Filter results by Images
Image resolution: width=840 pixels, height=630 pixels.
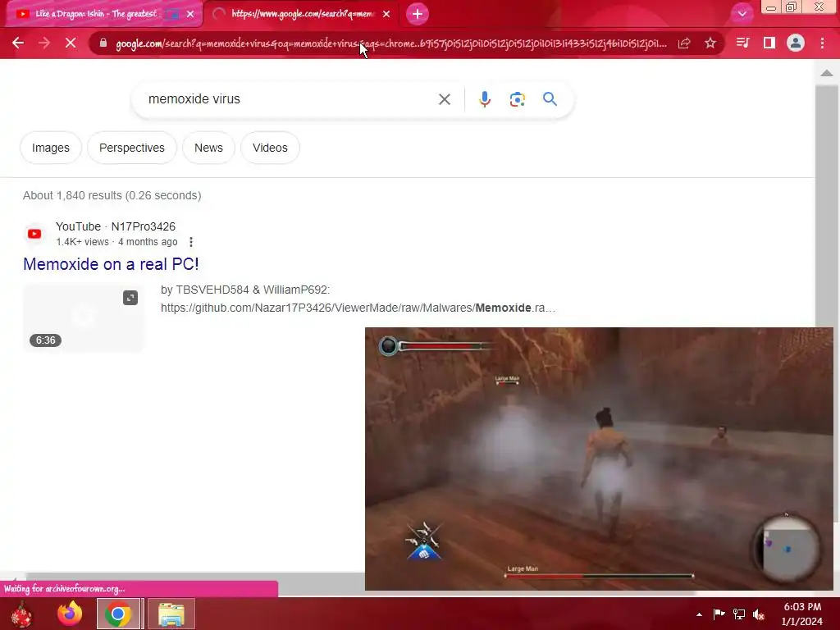(x=51, y=148)
